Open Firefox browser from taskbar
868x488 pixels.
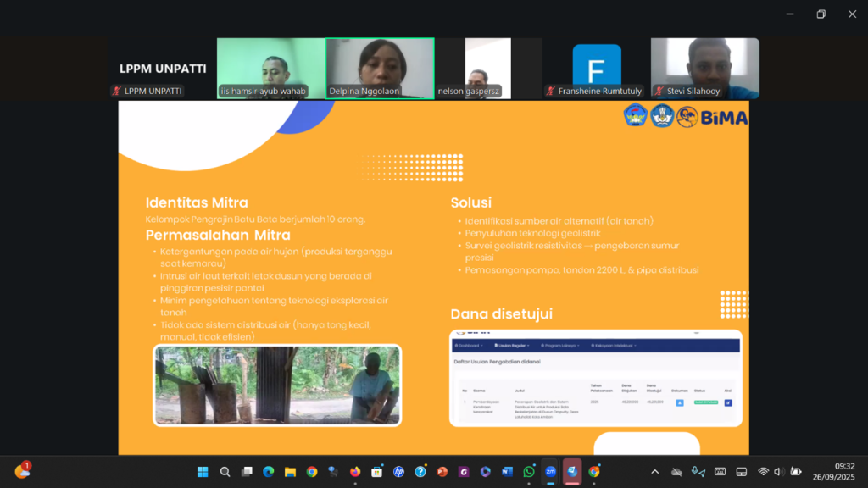[354, 472]
